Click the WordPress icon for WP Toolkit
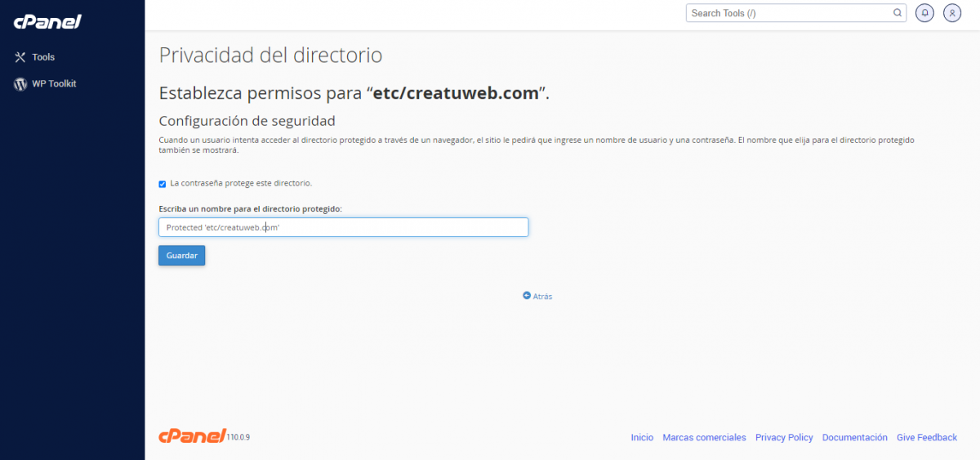The width and height of the screenshot is (980, 460). 20,84
